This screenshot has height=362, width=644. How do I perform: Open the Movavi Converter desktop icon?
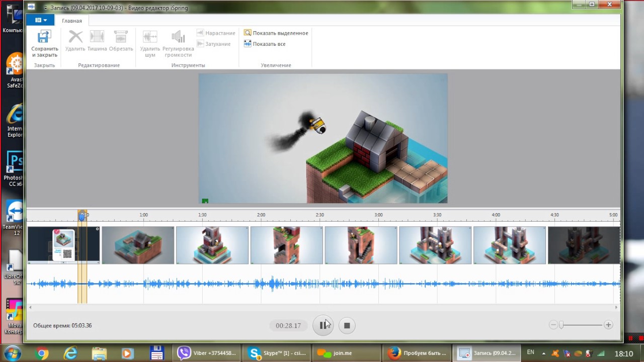(14, 317)
